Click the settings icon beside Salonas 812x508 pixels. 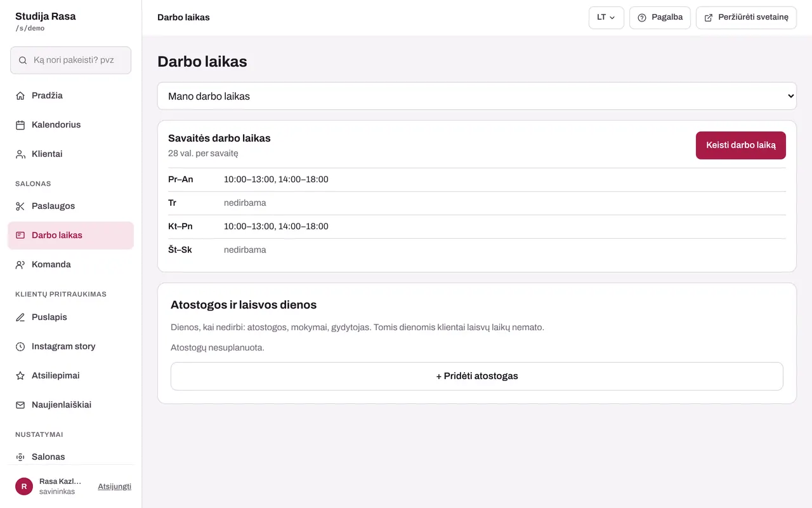point(20,457)
